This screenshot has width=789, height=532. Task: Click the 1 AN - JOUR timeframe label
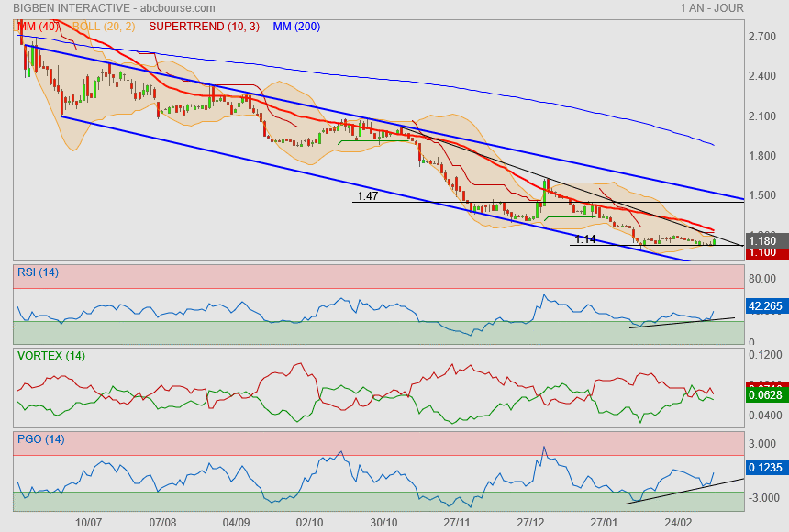pos(712,8)
